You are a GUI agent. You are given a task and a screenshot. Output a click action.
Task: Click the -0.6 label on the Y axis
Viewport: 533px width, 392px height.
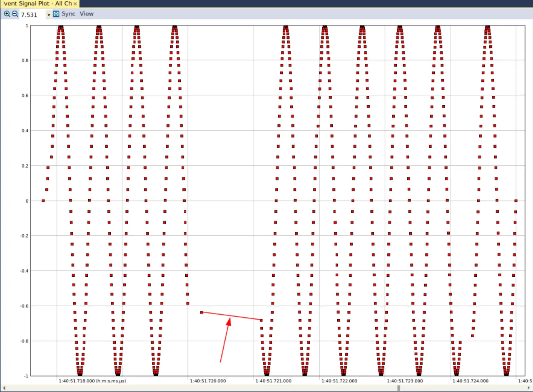point(24,306)
